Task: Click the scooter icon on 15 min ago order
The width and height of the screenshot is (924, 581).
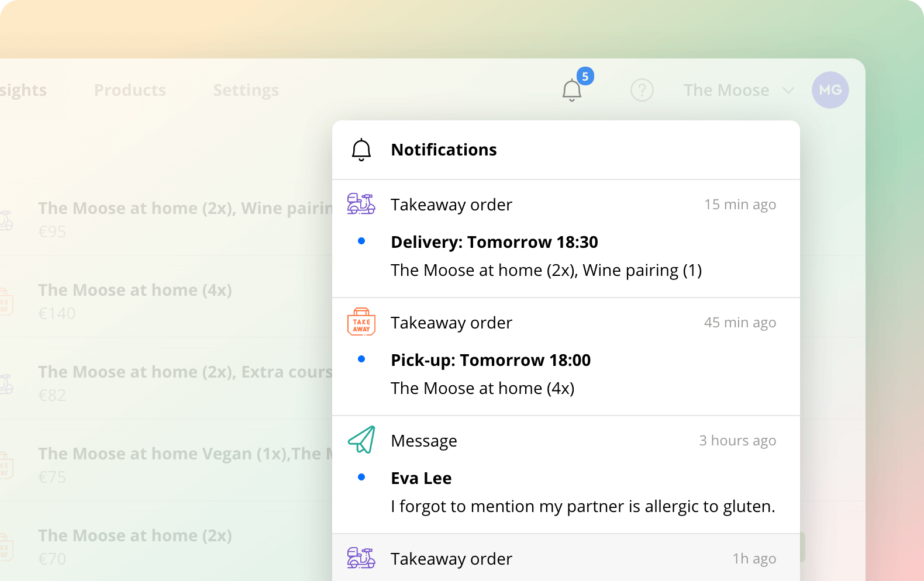Action: (x=361, y=204)
